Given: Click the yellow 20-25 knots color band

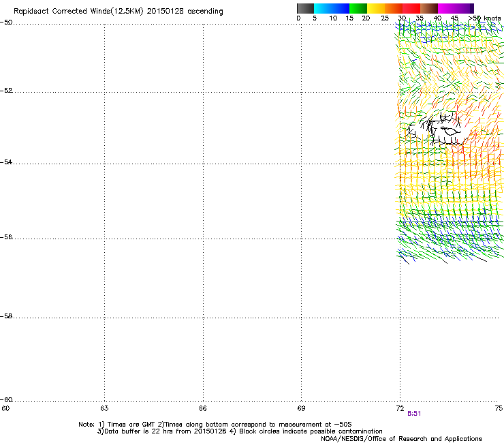Looking at the screenshot, I should (x=376, y=8).
